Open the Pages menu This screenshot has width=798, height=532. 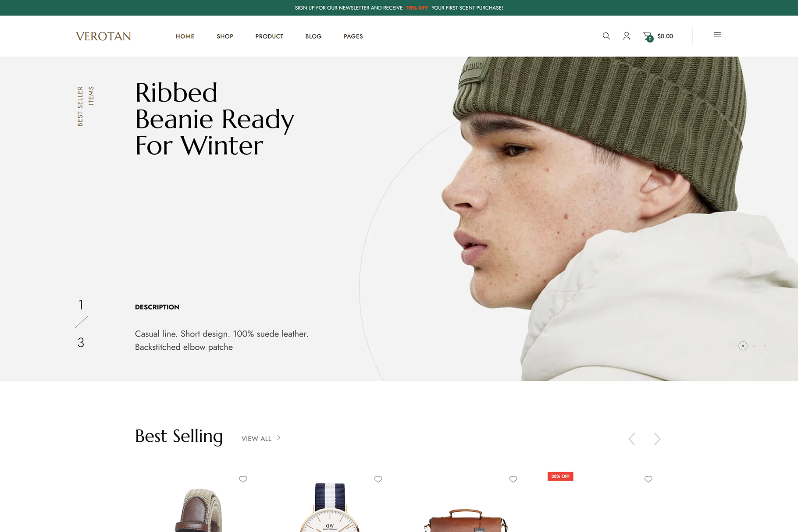pyautogui.click(x=353, y=36)
